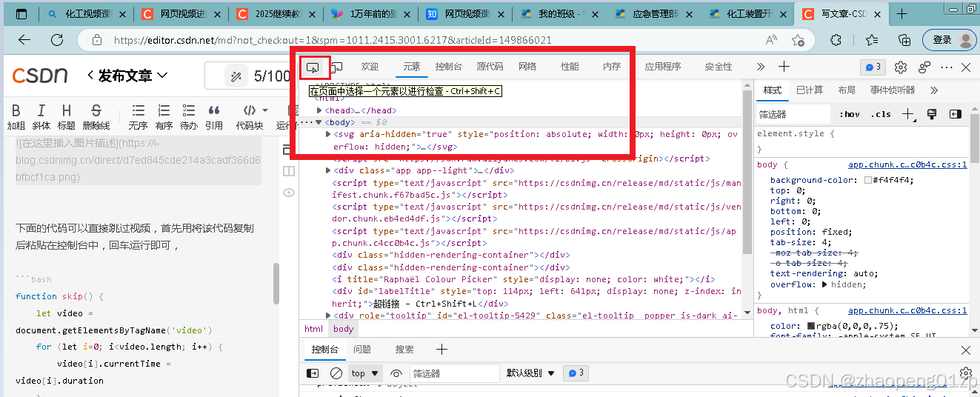Open 问题 drawer tab
The width and height of the screenshot is (980, 397).
[362, 350]
